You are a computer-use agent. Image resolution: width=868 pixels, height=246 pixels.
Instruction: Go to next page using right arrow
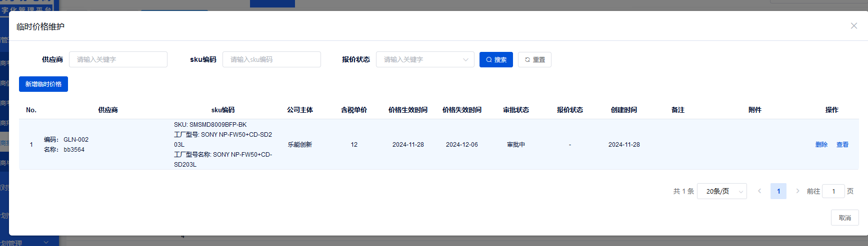pos(797,191)
